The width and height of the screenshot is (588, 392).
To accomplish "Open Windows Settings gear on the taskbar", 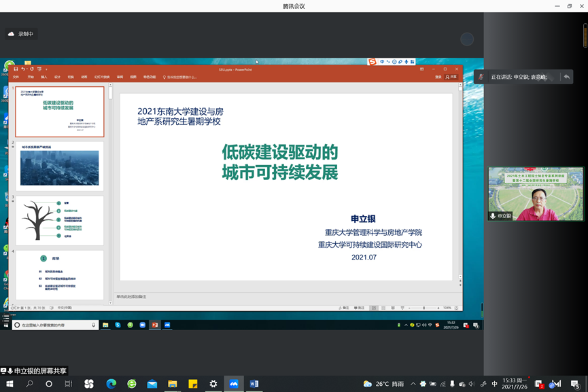I will [x=213, y=384].
